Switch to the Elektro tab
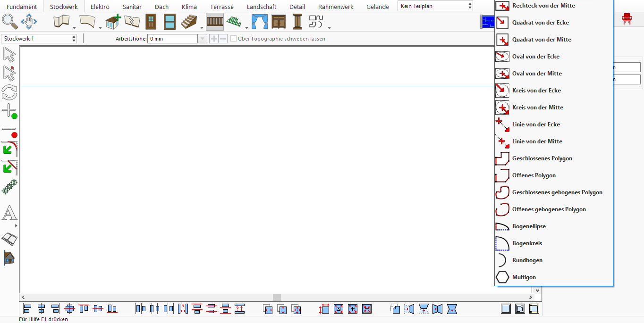 coord(100,7)
